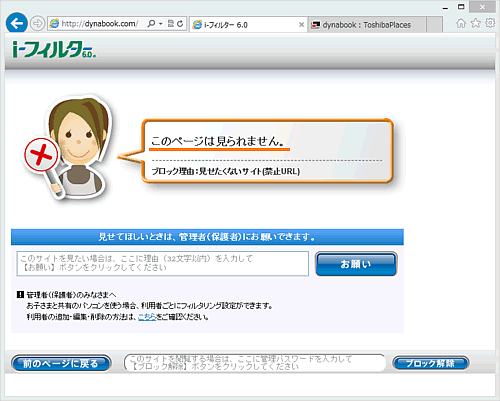
Task: Click the このページは見られません text
Action: 218,141
